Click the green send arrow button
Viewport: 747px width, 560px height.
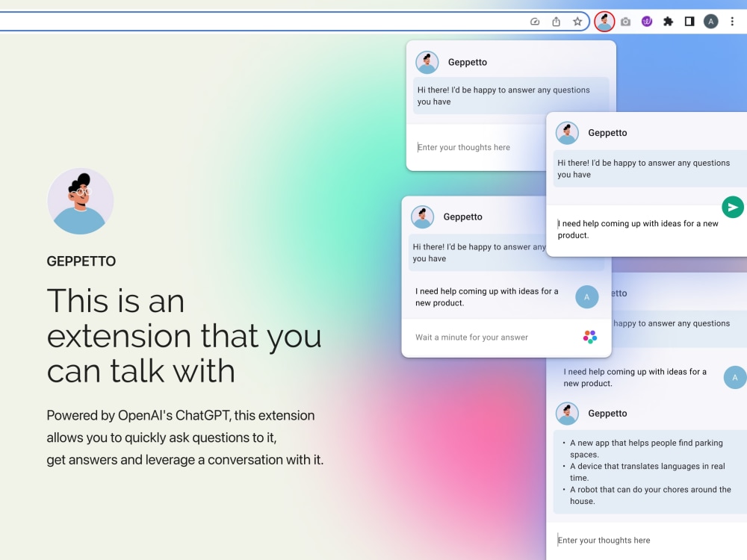[x=733, y=207]
